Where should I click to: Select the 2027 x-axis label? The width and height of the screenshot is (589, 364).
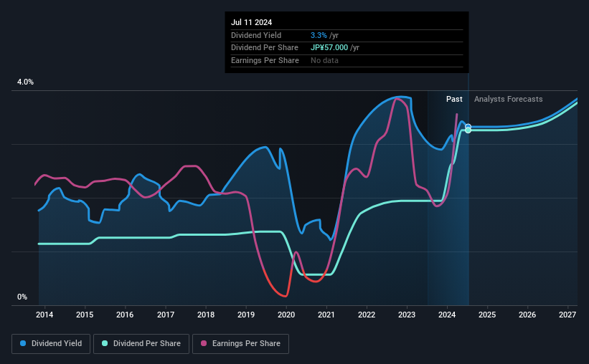pyautogui.click(x=567, y=315)
